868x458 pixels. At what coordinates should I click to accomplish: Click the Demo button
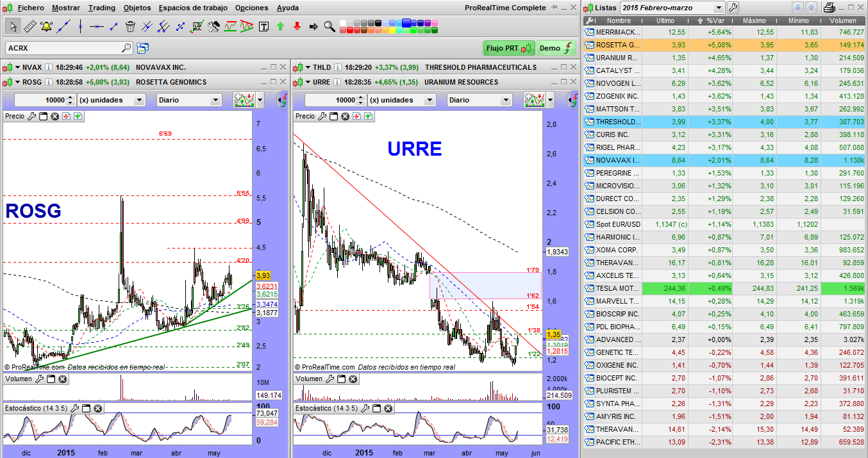(x=556, y=48)
